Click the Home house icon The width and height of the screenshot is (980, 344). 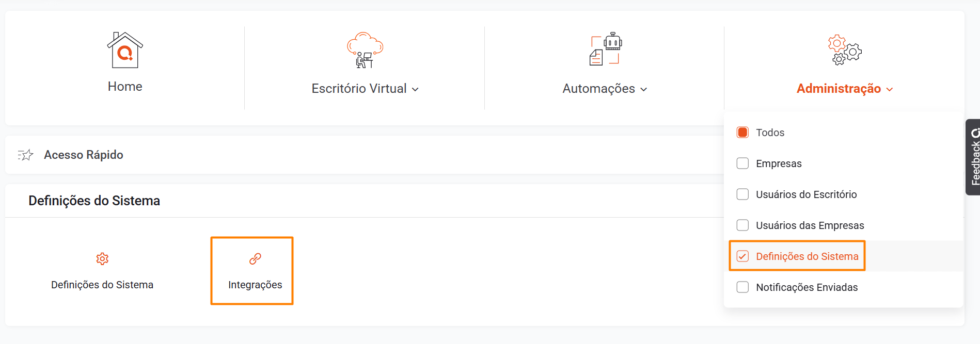tap(125, 50)
